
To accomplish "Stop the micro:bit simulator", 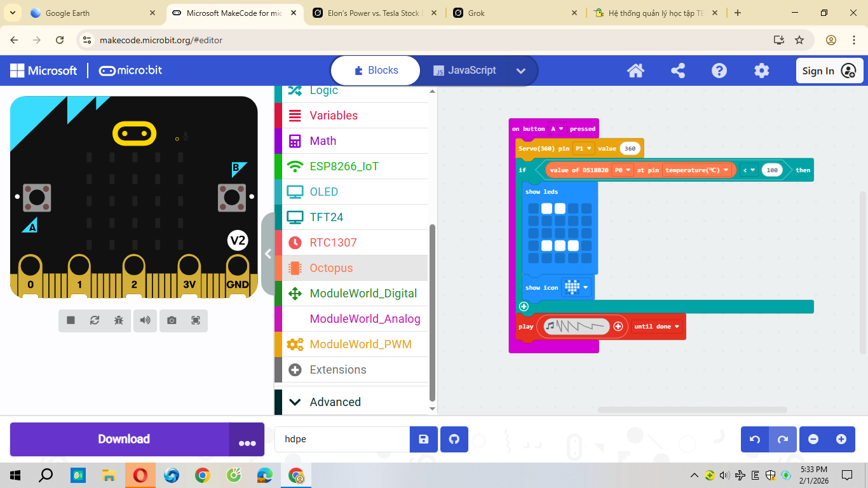I will point(71,320).
